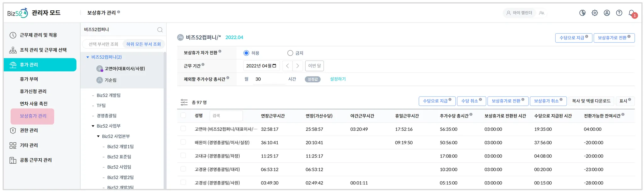Select 휴가 관리 menu
Image resolution: width=644 pixels, height=192 pixels.
click(x=40, y=65)
